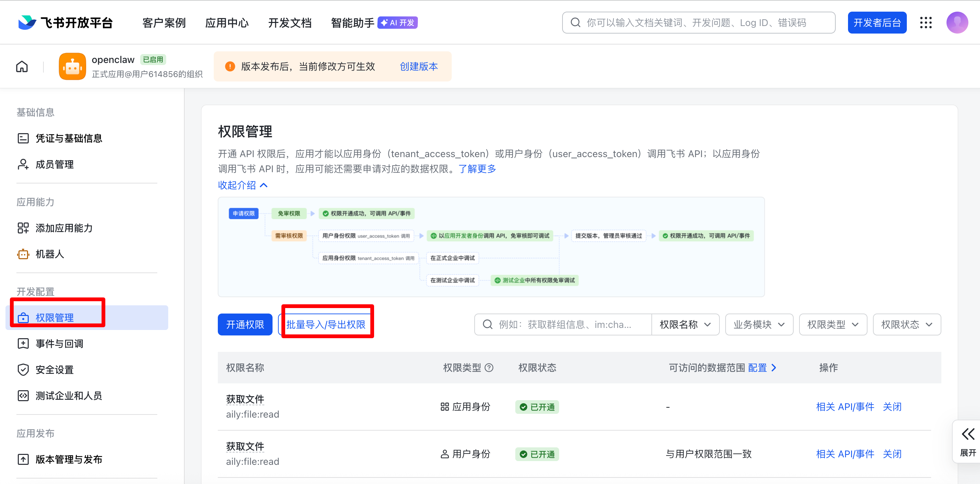This screenshot has height=484, width=980.
Task: Open 应用中心 in top navigation
Action: click(227, 23)
